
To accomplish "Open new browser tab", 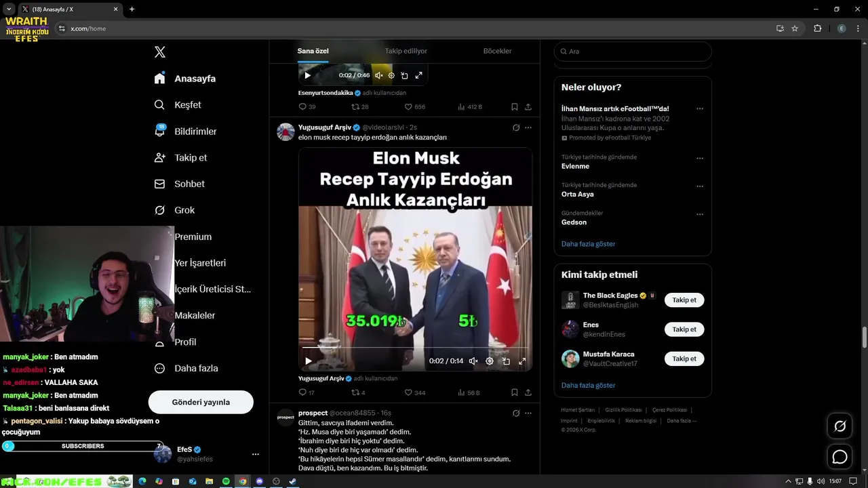I will pyautogui.click(x=132, y=9).
